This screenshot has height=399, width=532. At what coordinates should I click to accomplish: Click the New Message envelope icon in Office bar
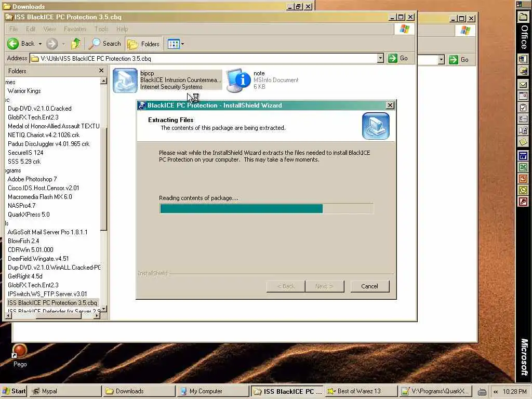click(523, 85)
